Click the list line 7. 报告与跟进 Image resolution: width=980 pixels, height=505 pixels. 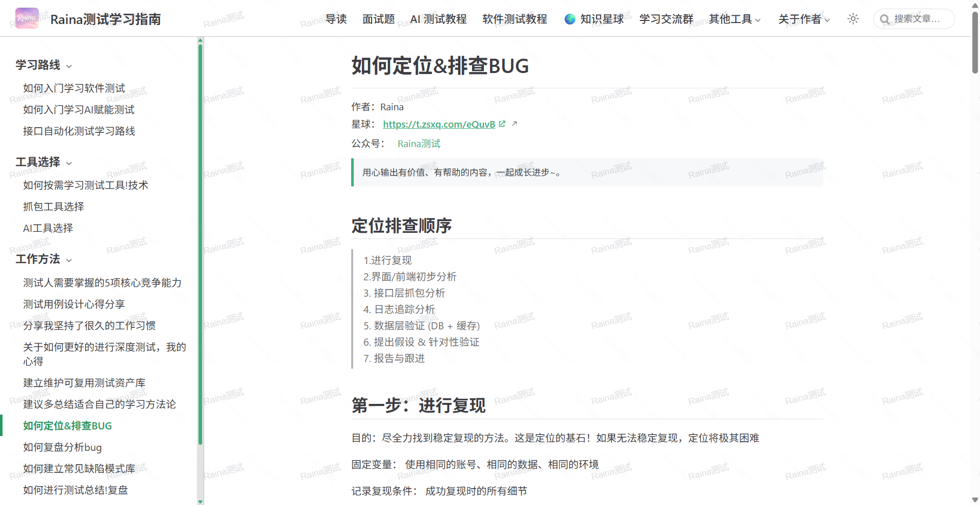pos(394,358)
